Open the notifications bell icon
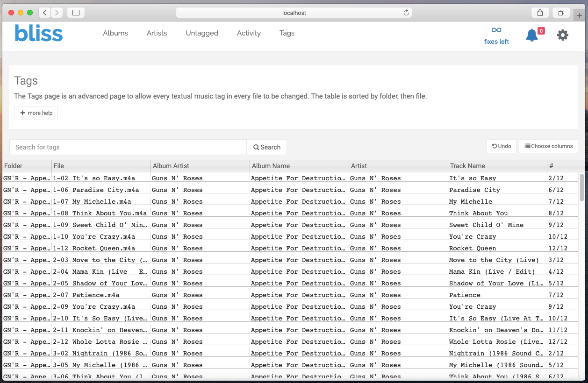 click(532, 35)
